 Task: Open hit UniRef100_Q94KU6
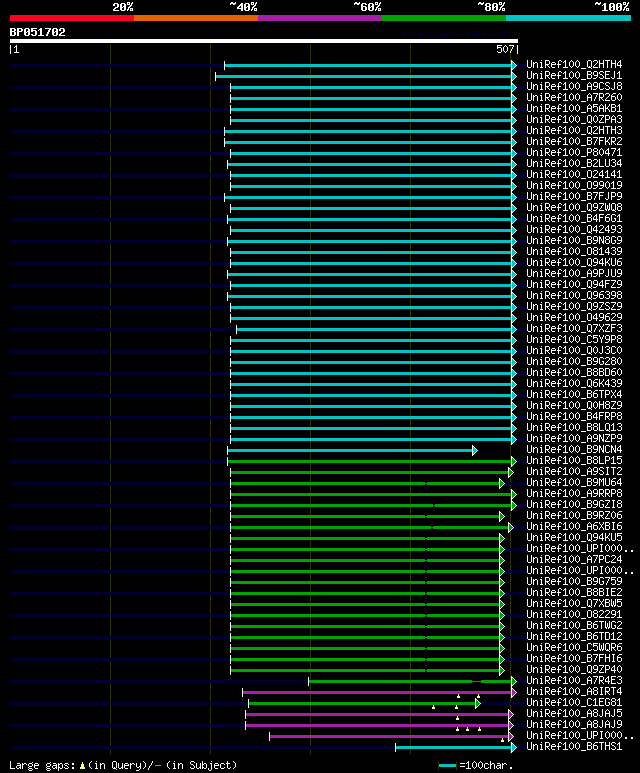coord(574,263)
